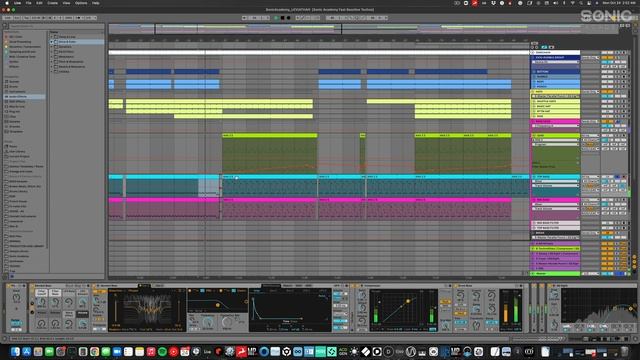Viewport: 640px width, 360px height.
Task: Click the browser search field
Action: [56, 26]
